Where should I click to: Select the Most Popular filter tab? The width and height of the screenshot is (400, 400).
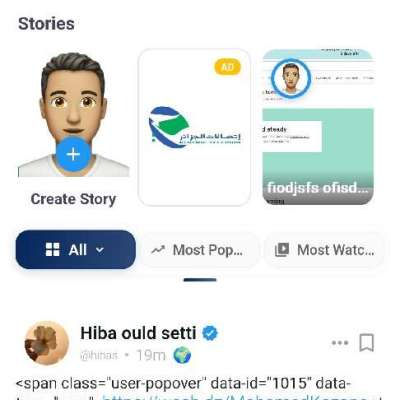click(x=200, y=250)
